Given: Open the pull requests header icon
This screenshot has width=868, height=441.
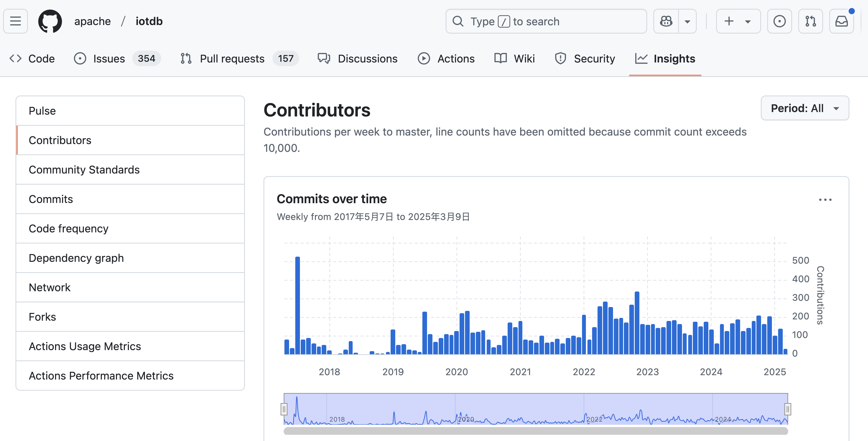Looking at the screenshot, I should coord(810,21).
